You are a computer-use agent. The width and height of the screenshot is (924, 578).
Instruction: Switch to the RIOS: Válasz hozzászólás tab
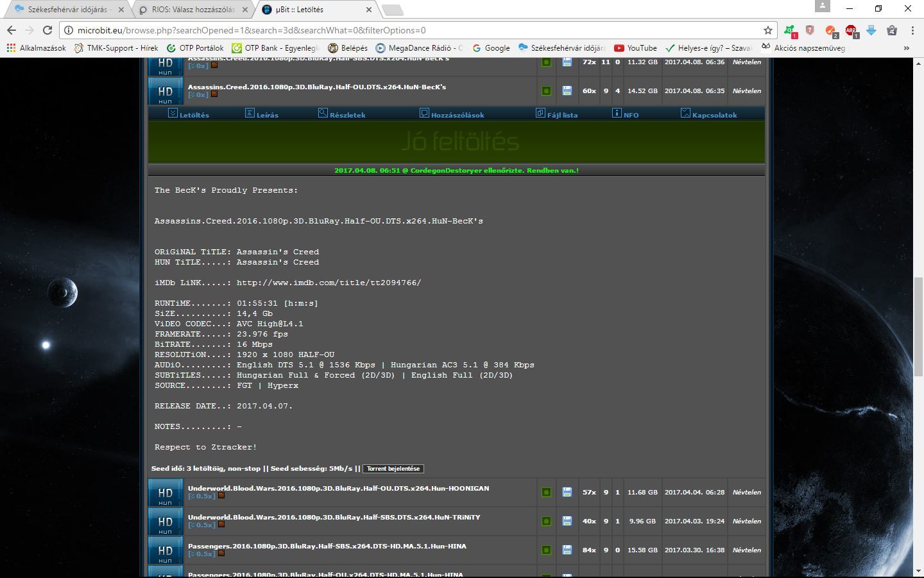[x=193, y=10]
